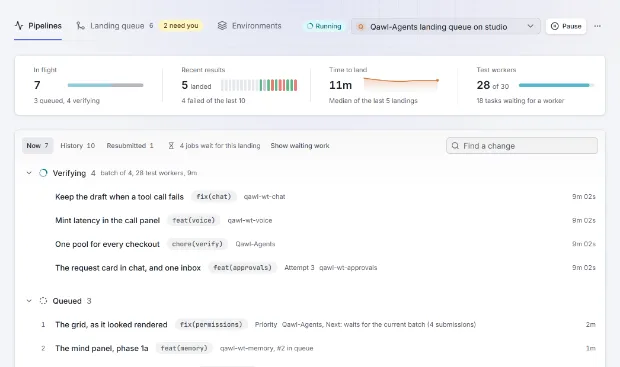This screenshot has height=367, width=620.
Task: Click the Environments layers icon
Action: (222, 26)
